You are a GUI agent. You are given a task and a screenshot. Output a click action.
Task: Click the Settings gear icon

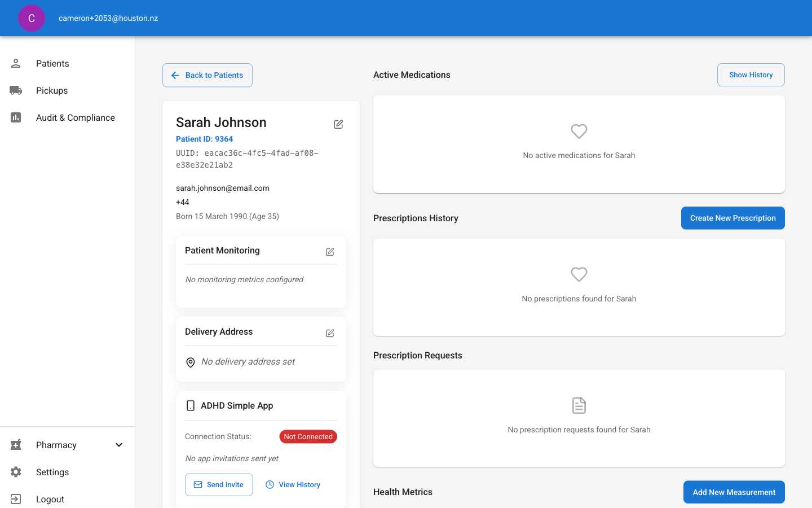click(16, 472)
